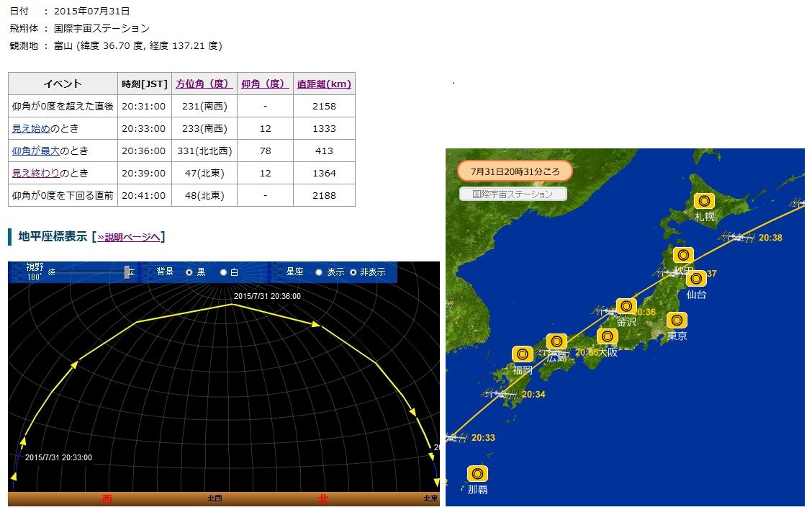Click the 48(北東) azimuth cell
Viewport: 812px width, 515px height.
coord(204,195)
